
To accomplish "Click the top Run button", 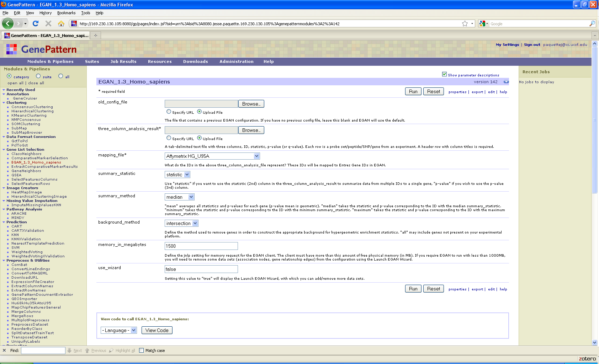I will (413, 91).
